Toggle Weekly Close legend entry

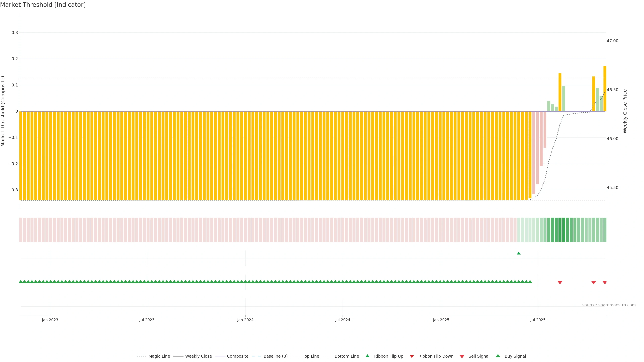coord(198,356)
